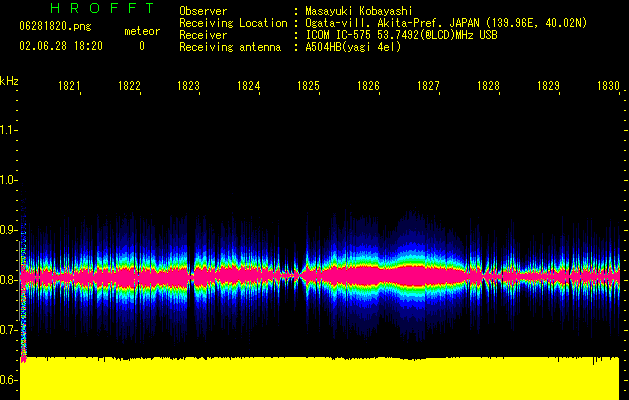Click the 1827 time axis marker
629x400 pixels.
click(x=428, y=86)
